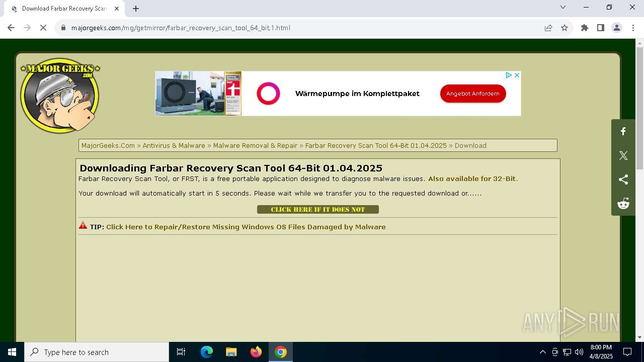
Task: Go back with the browser back arrow
Action: click(11, 28)
